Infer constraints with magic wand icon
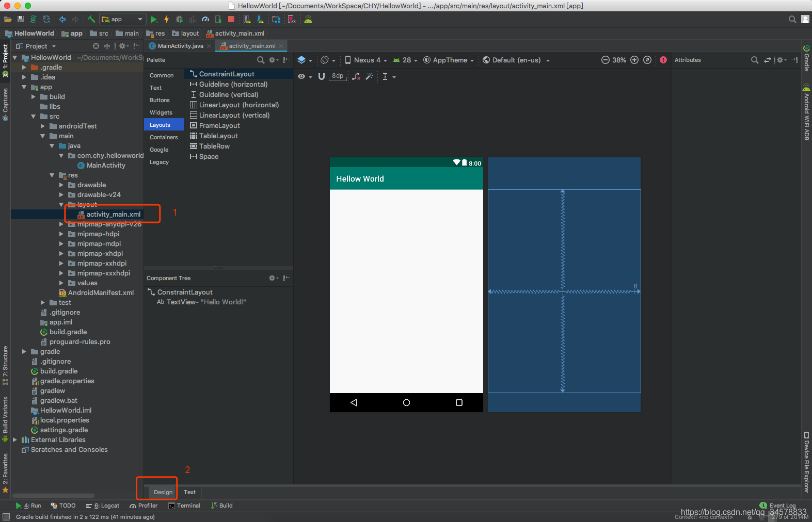 click(x=369, y=76)
